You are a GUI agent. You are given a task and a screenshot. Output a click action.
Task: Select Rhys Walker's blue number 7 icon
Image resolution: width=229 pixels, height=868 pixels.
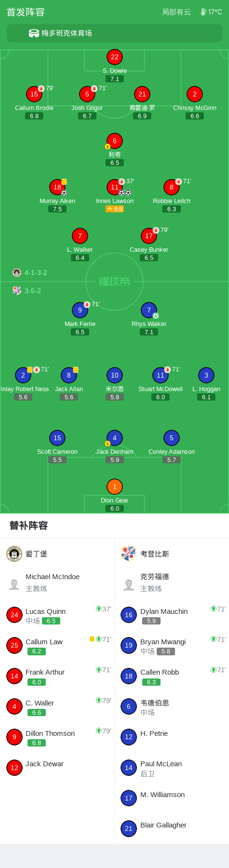149,310
